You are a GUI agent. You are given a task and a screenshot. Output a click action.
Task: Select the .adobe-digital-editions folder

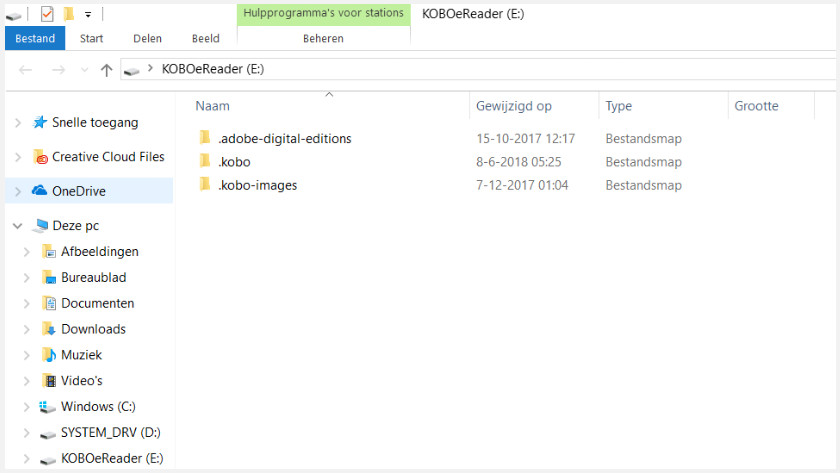click(x=284, y=139)
